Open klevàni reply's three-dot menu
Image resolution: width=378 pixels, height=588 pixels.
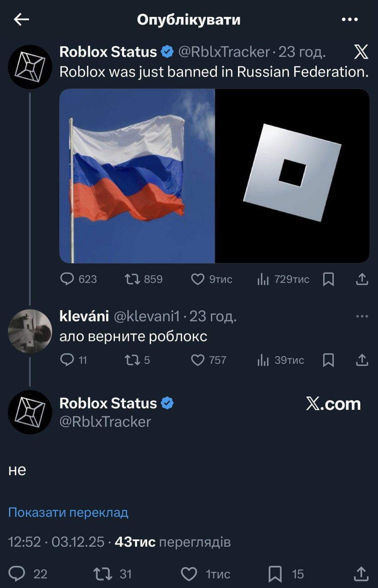tap(362, 316)
